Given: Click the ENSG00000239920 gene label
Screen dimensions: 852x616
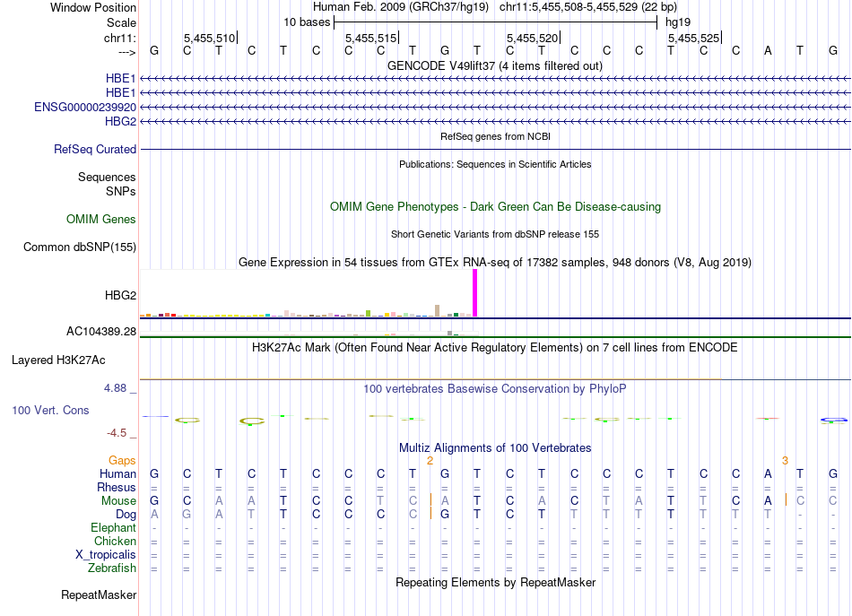Looking at the screenshot, I should (85, 107).
